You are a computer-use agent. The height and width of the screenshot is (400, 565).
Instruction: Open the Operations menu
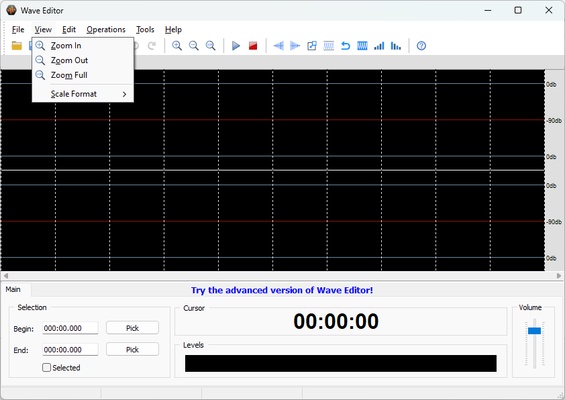tap(106, 30)
